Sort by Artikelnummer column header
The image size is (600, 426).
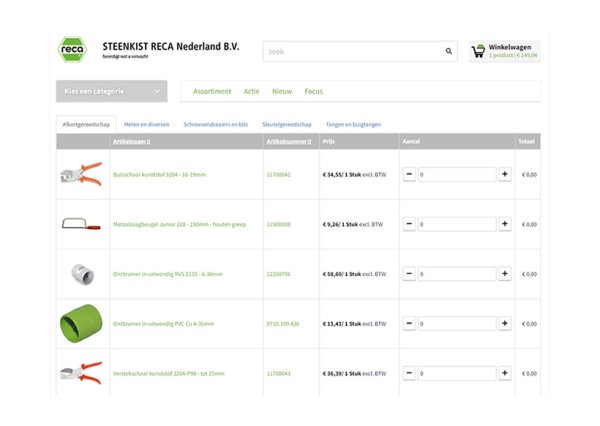(x=288, y=142)
